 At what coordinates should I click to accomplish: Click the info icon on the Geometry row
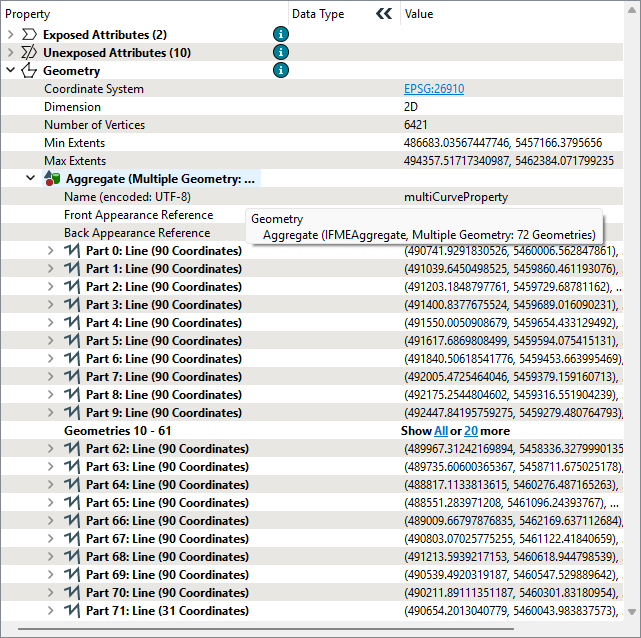pyautogui.click(x=281, y=70)
